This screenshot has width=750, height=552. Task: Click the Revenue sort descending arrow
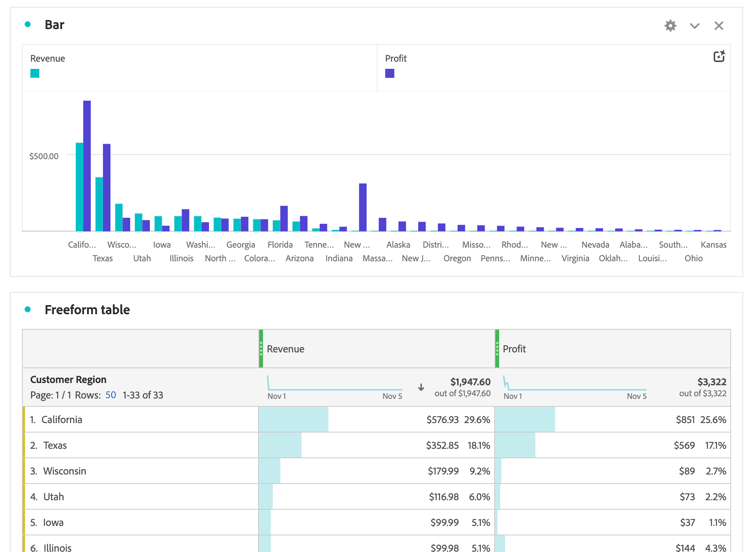pyautogui.click(x=421, y=387)
